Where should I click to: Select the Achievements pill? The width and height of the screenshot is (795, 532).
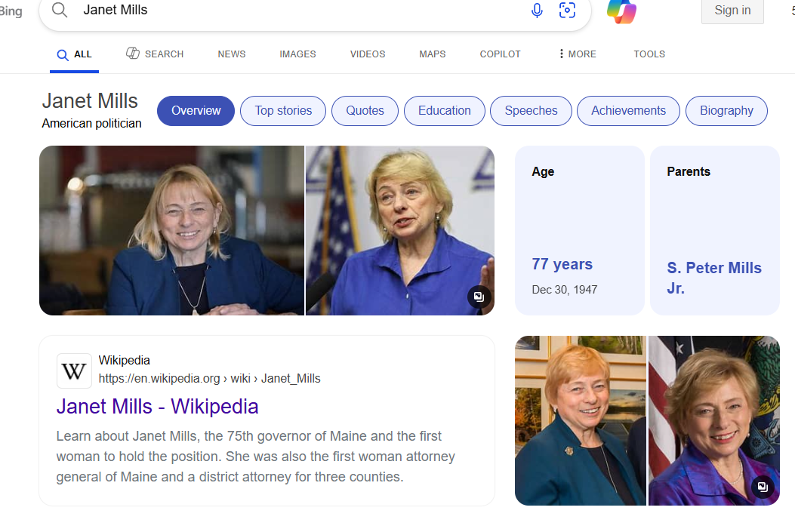pos(629,110)
